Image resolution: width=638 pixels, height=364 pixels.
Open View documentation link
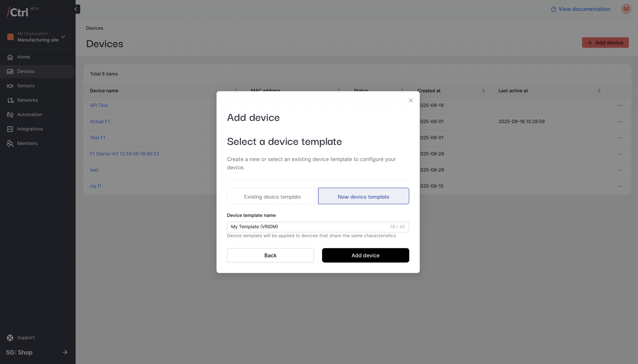[580, 9]
